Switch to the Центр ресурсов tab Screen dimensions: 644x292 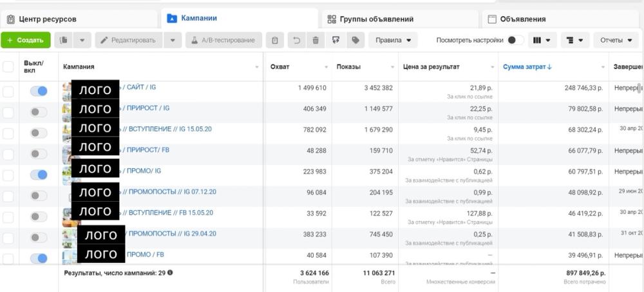click(79, 19)
